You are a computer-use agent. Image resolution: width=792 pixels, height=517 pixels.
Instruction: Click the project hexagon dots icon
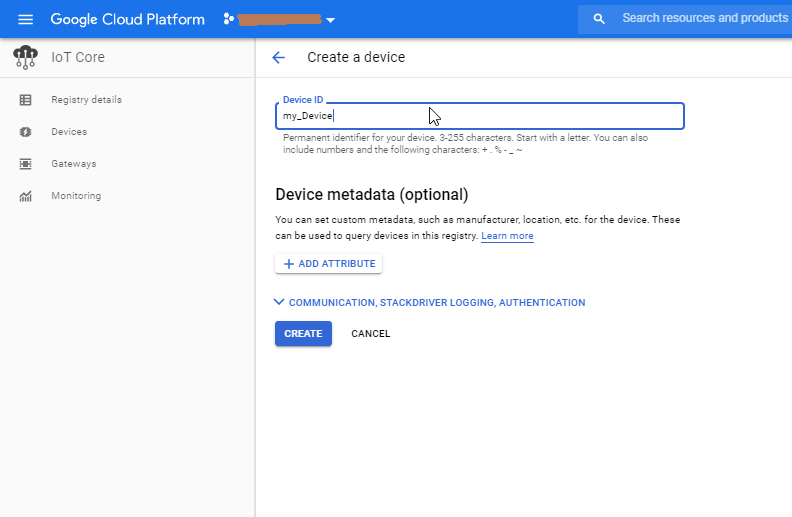pyautogui.click(x=228, y=19)
